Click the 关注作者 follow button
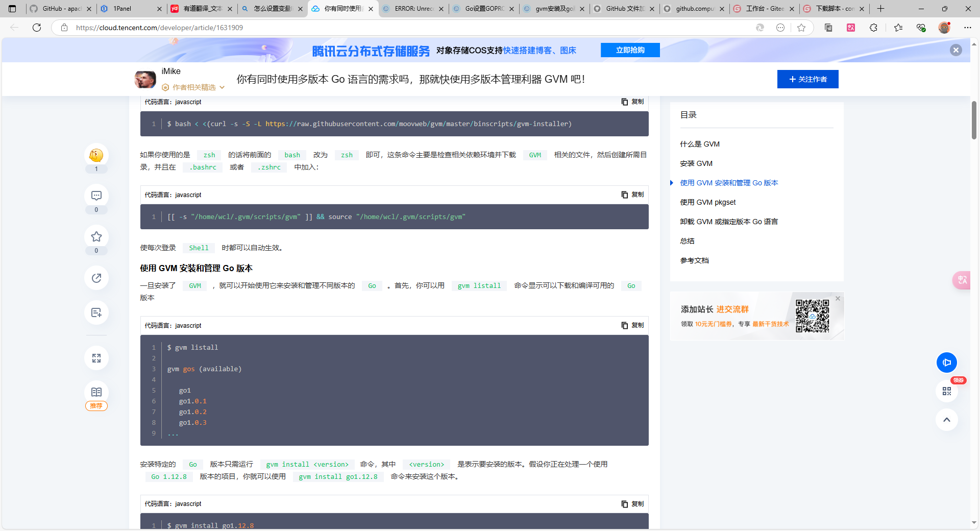The width and height of the screenshot is (980, 531). coord(807,79)
